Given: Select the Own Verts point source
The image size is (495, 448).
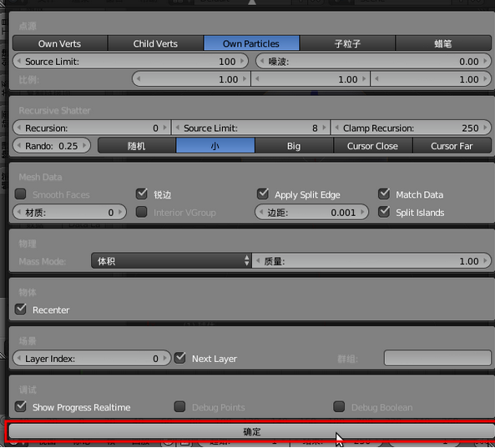Looking at the screenshot, I should point(59,43).
